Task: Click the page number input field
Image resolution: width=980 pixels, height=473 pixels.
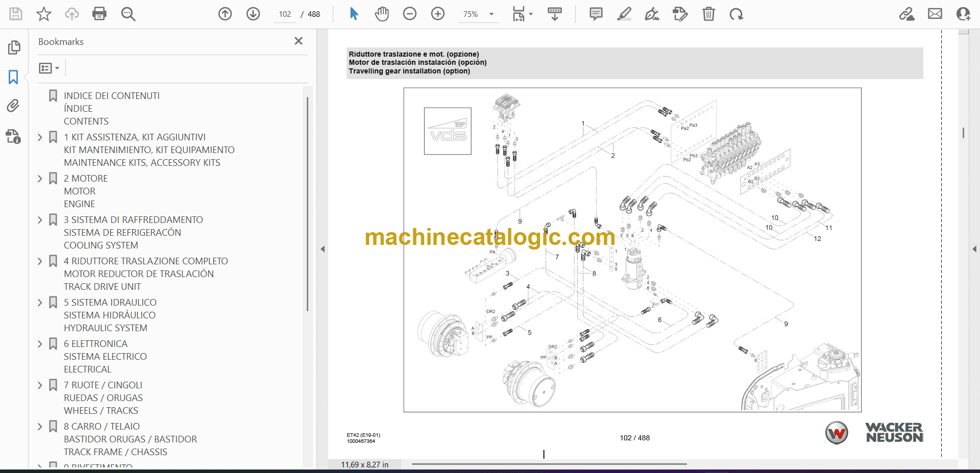Action: tap(285, 14)
